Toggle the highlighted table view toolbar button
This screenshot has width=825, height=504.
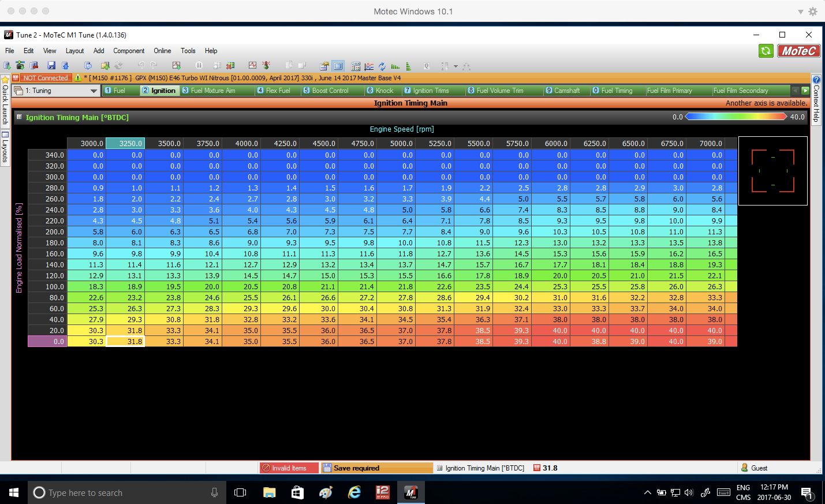coord(338,66)
